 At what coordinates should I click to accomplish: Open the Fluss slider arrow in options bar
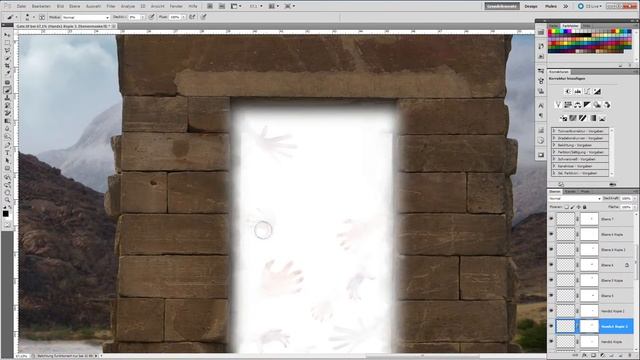[x=183, y=17]
